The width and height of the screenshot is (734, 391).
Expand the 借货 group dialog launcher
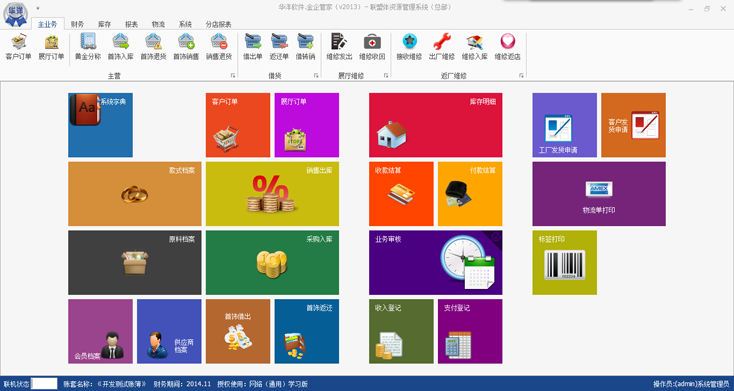(x=316, y=75)
